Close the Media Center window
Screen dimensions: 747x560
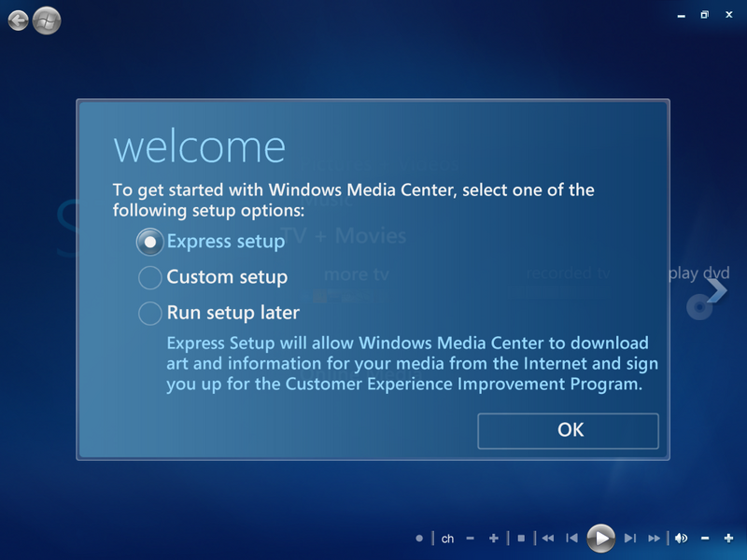coord(729,15)
